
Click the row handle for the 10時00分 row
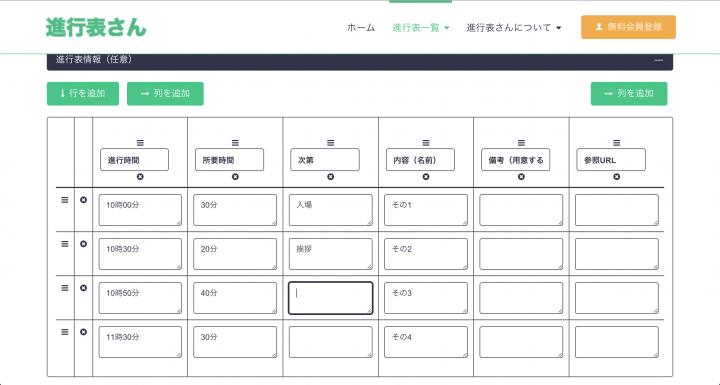[65, 200]
